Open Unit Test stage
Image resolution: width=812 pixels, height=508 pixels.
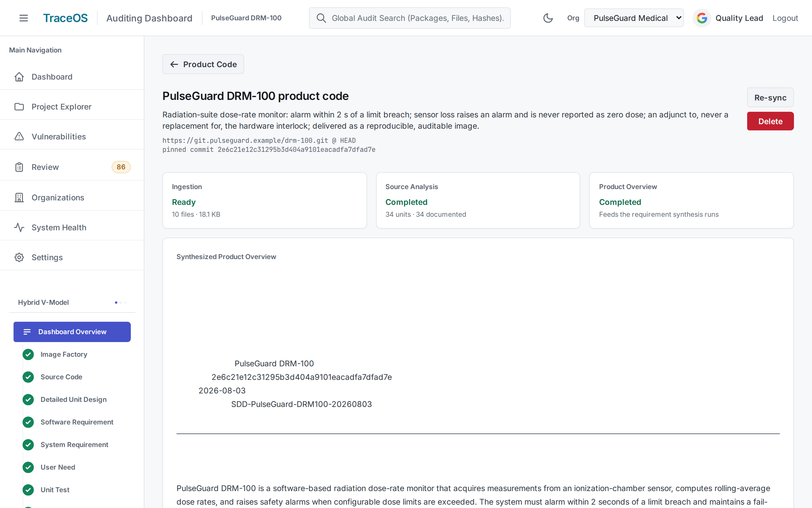tap(55, 490)
